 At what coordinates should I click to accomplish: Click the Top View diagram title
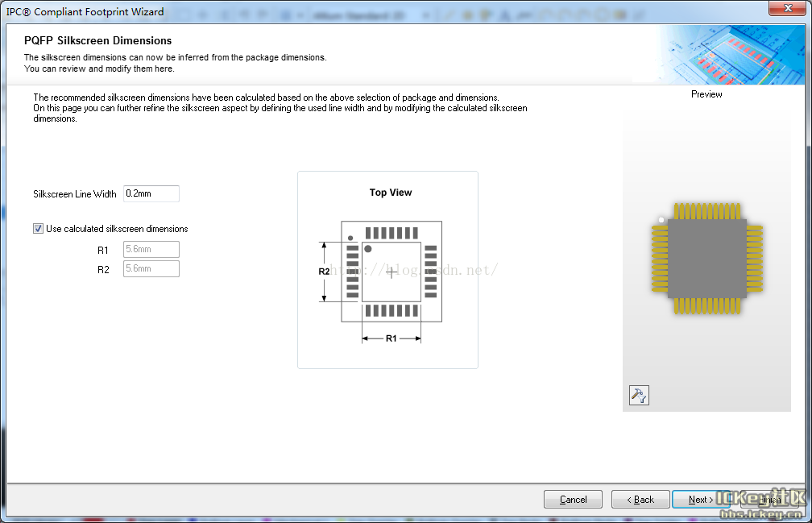tap(391, 193)
